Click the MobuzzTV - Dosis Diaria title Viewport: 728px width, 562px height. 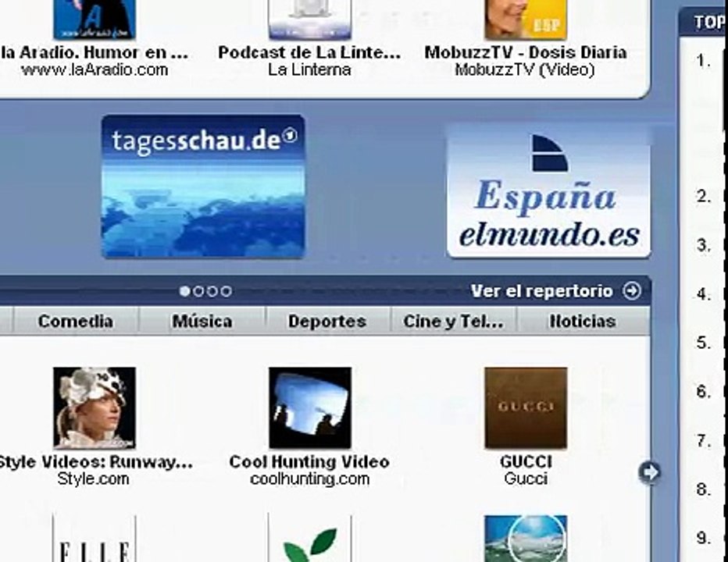[526, 52]
